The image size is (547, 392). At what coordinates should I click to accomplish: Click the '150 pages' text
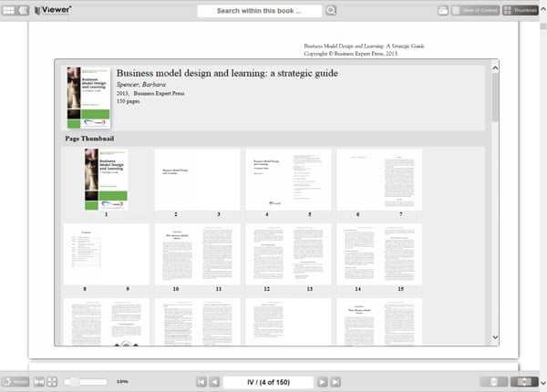coord(128,101)
